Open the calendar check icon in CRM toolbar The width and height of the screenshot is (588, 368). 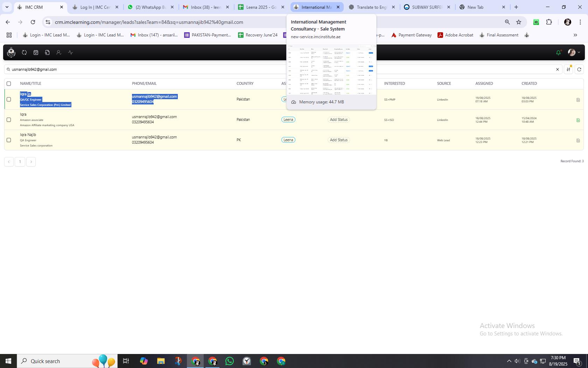36,53
